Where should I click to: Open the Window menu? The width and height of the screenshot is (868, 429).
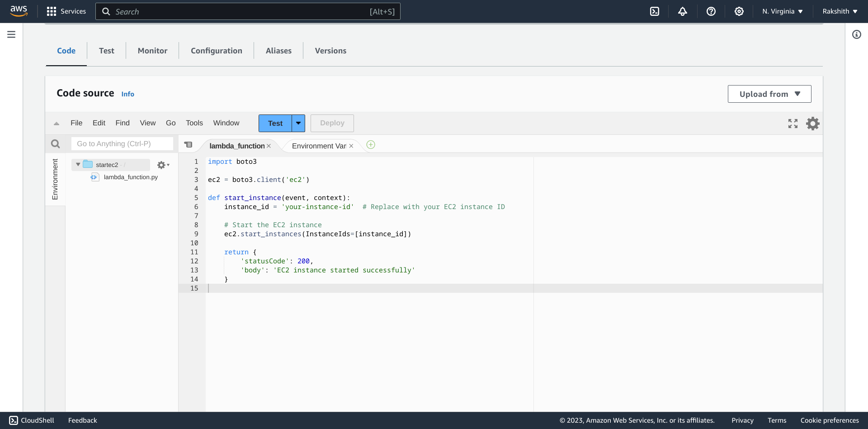(x=226, y=123)
